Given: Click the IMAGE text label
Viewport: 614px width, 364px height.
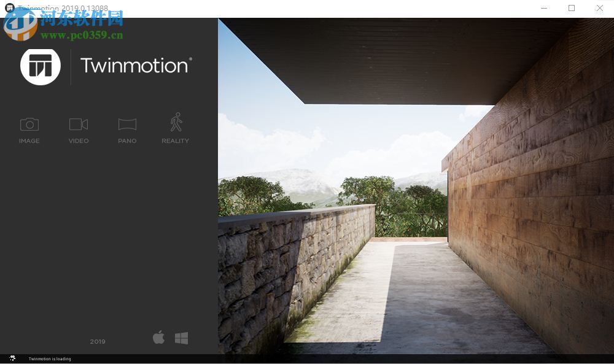Looking at the screenshot, I should pyautogui.click(x=29, y=141).
